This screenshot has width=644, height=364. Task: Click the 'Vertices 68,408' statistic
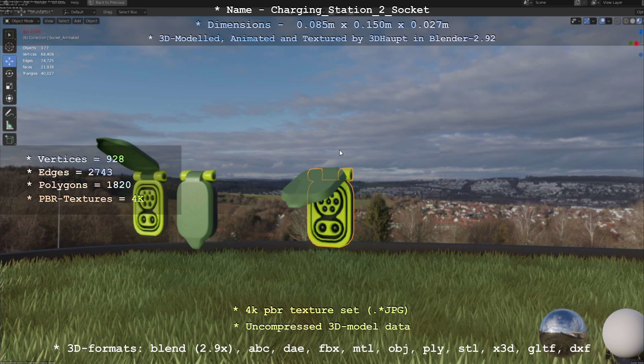coord(38,54)
